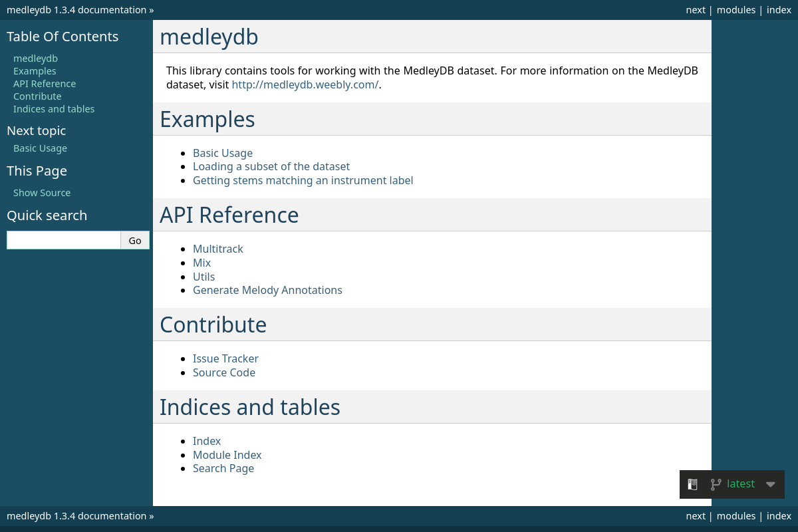The image size is (798, 532).
Task: Open 'Loading a subset of the dataset'
Action: click(271, 166)
